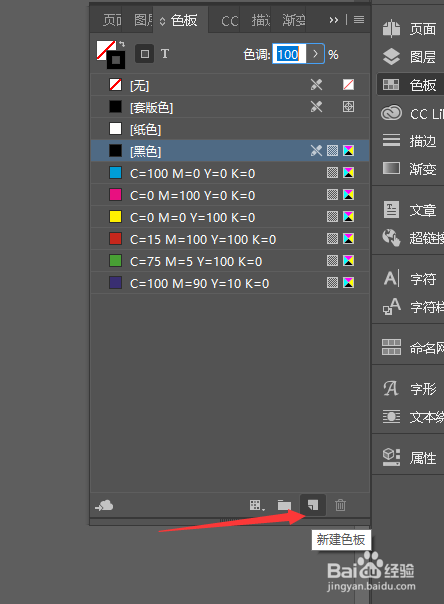Select the 色板 tab
Viewport: 444px width, 604px height.
pyautogui.click(x=184, y=20)
